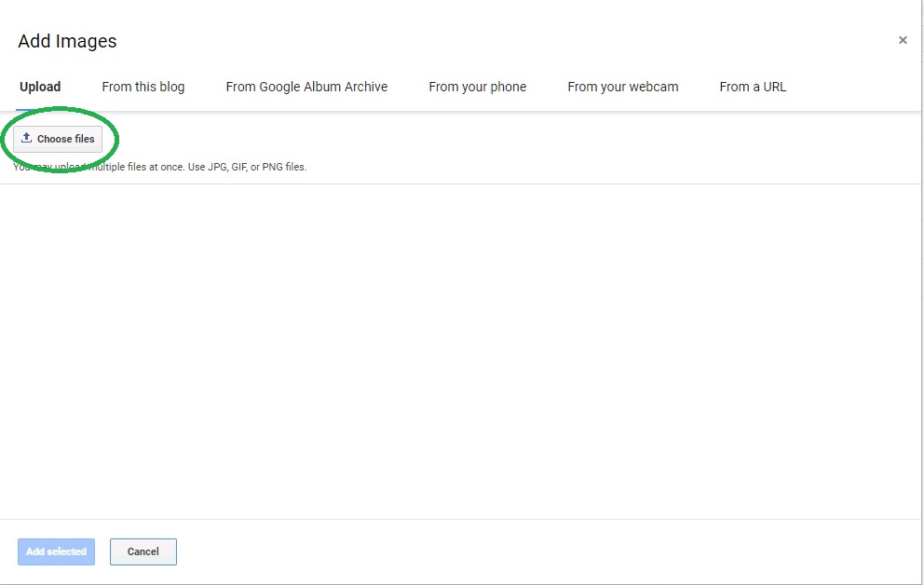Pick images from Google Album Archive
This screenshot has width=924, height=585.
click(x=306, y=87)
